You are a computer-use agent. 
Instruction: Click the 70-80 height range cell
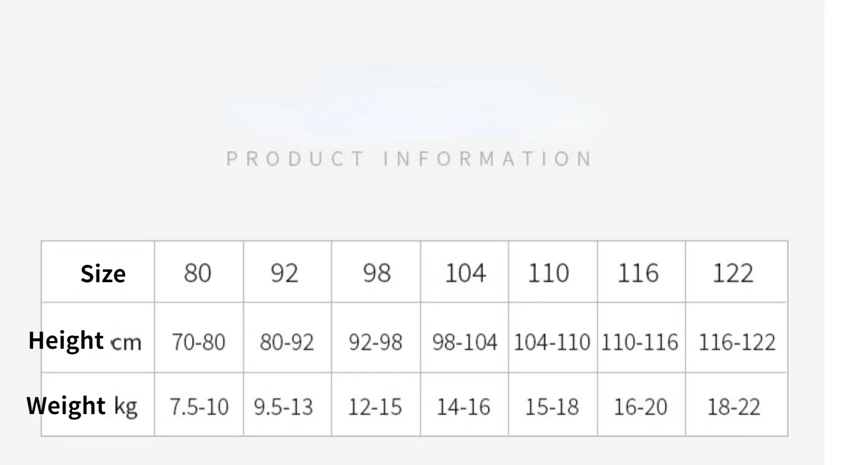[198, 342]
